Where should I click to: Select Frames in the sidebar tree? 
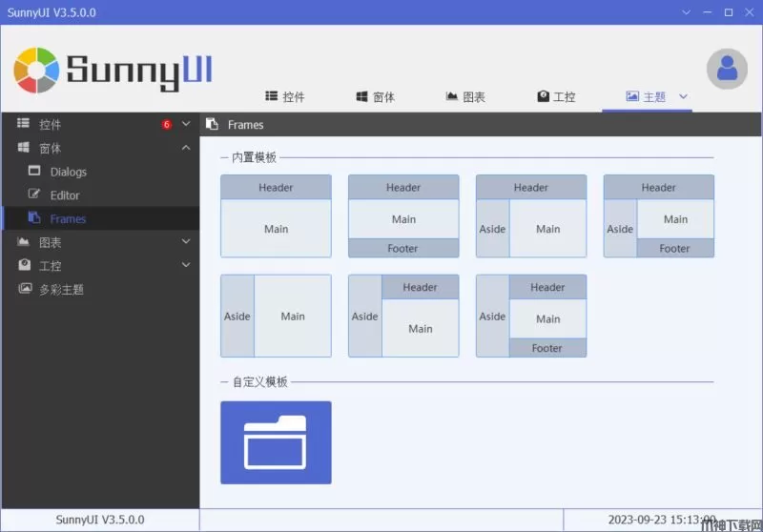(x=68, y=218)
